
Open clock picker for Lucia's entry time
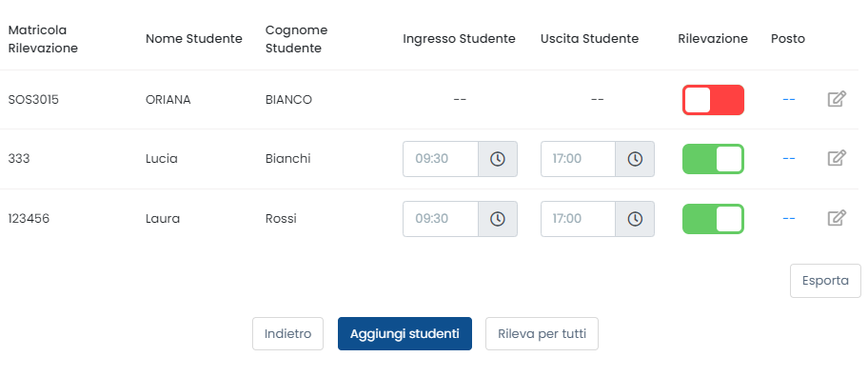498,159
